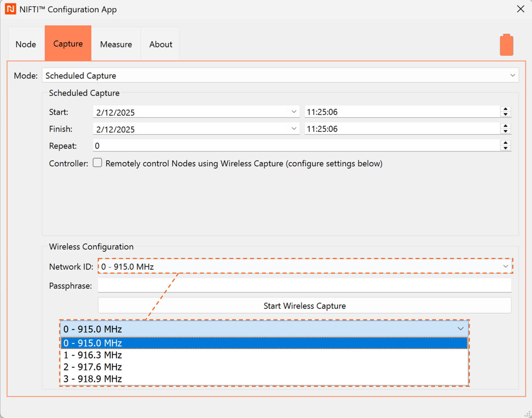This screenshot has width=532, height=418.
Task: Open the Mode dropdown
Action: [x=513, y=75]
